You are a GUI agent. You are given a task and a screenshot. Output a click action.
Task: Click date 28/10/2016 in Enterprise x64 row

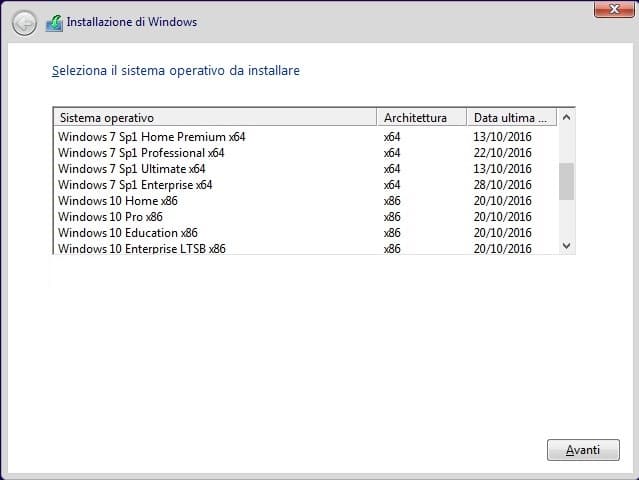tap(502, 185)
